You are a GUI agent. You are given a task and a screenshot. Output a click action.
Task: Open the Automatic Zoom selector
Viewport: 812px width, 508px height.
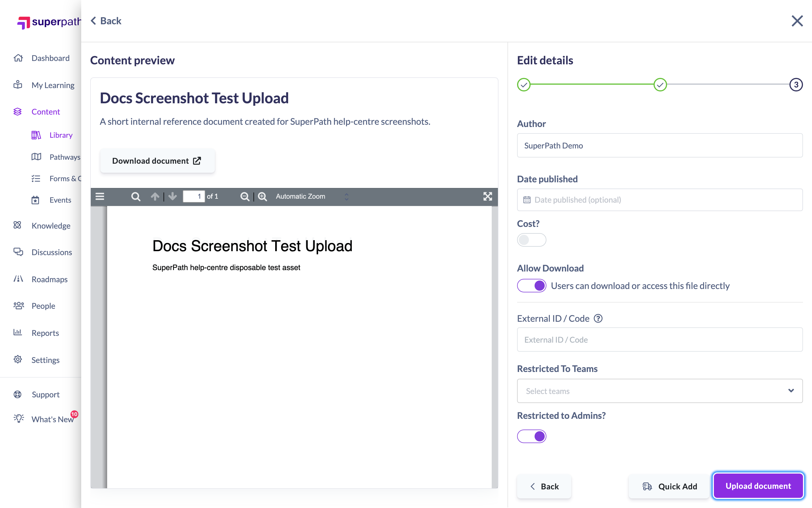click(x=312, y=196)
